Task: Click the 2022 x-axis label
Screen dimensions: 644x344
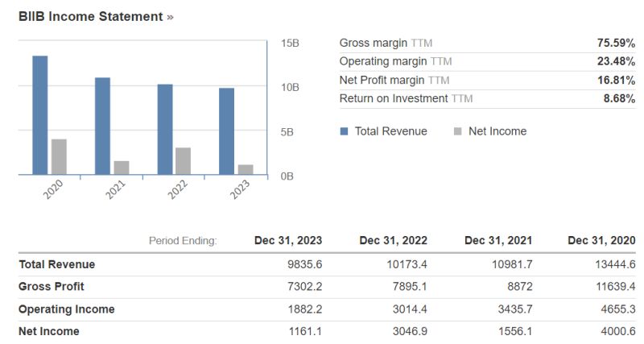Action: tap(178, 189)
